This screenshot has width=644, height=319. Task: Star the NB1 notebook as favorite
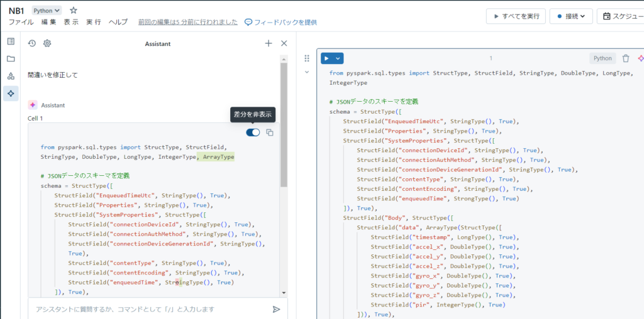pos(74,11)
